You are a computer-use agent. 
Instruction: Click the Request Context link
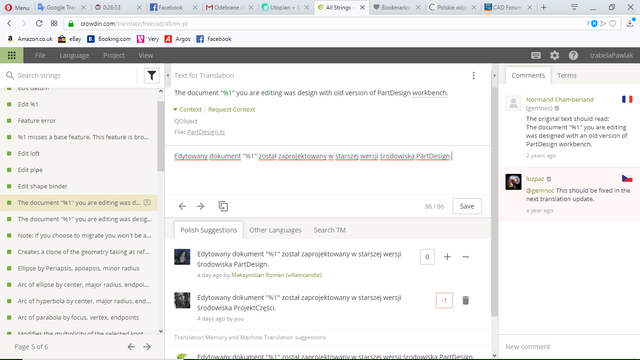tap(231, 109)
